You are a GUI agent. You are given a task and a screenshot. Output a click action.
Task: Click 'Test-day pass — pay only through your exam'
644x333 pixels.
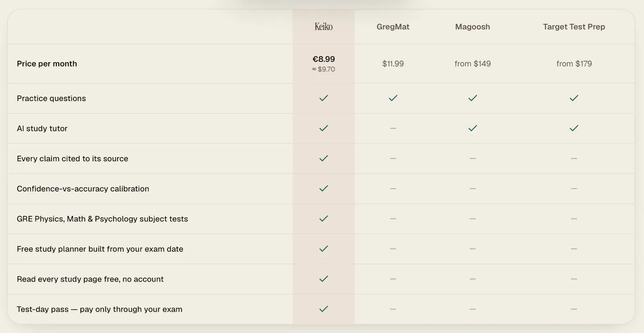[99, 309]
